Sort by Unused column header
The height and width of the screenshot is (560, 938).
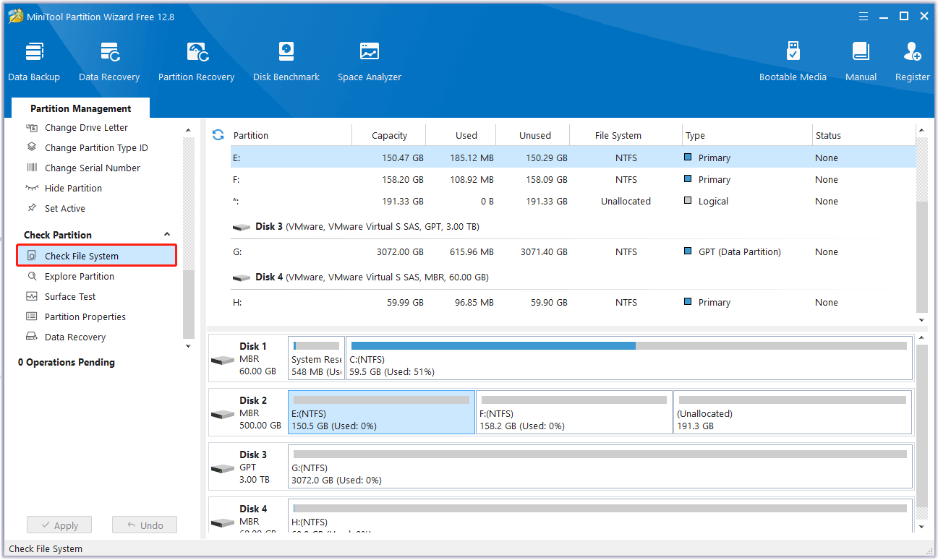[535, 136]
